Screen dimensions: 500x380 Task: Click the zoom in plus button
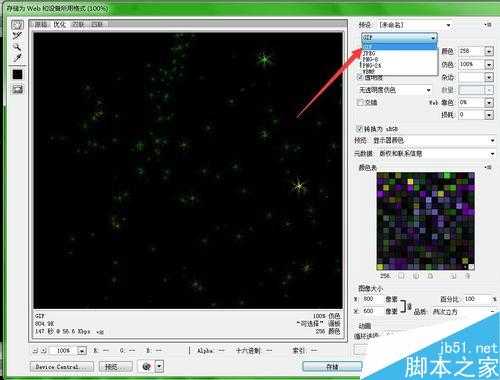[x=44, y=351]
